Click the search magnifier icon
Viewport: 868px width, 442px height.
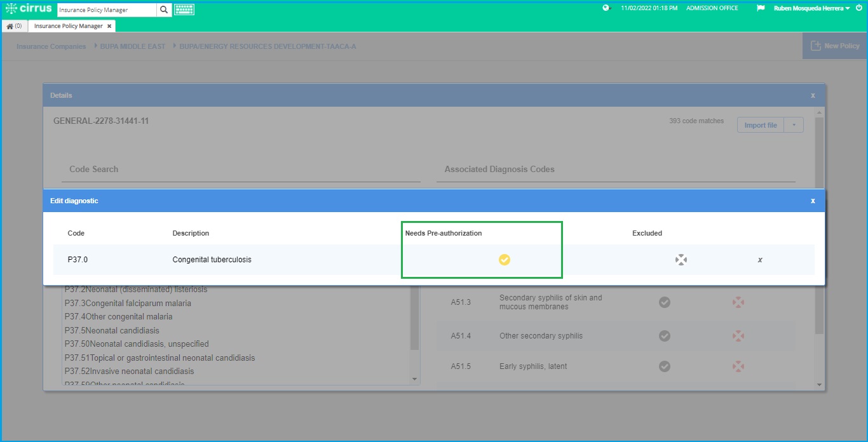tap(164, 10)
